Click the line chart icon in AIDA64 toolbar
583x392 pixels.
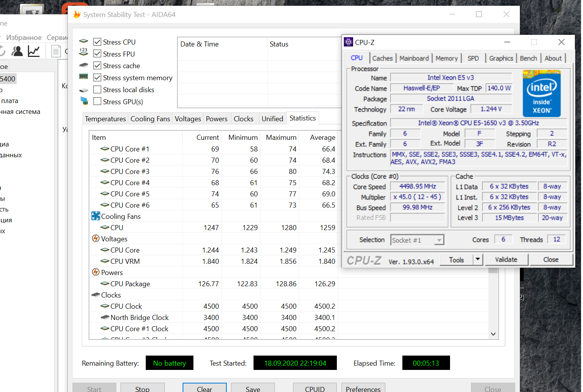[x=34, y=51]
